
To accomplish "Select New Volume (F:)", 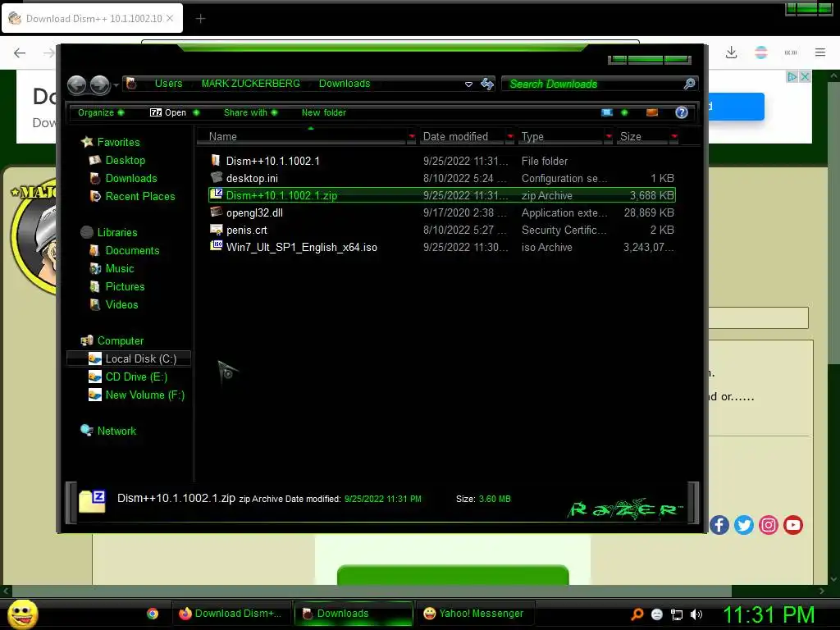I will point(144,395).
